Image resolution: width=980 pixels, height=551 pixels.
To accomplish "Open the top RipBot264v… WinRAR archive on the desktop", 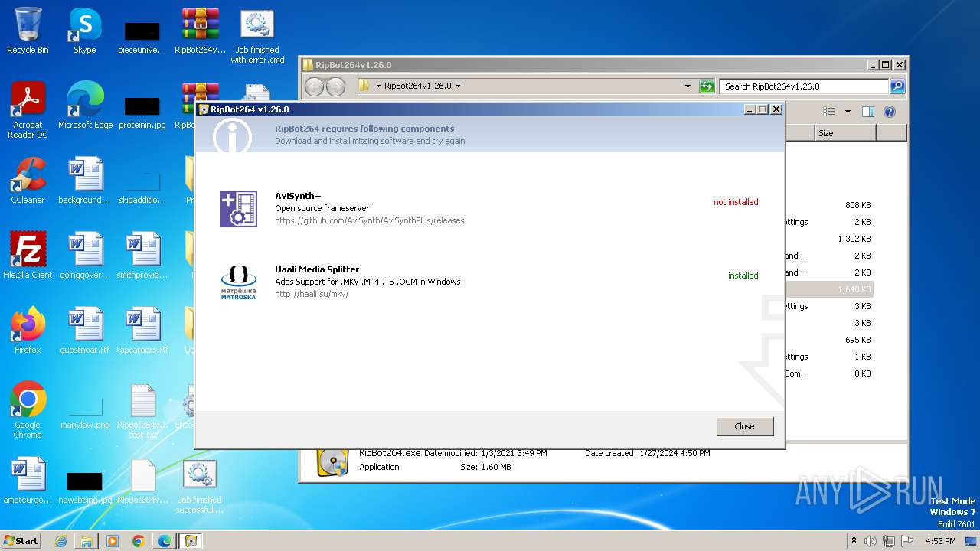I will click(x=200, y=31).
